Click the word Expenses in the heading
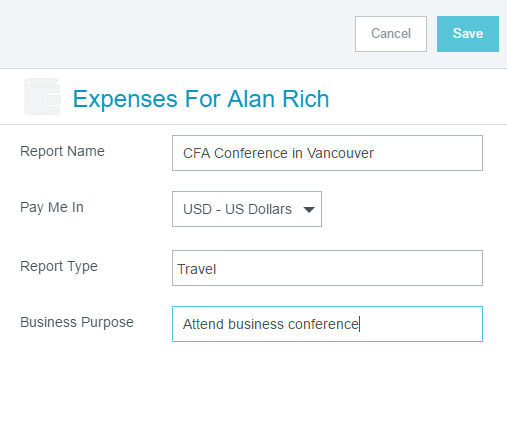 click(125, 100)
